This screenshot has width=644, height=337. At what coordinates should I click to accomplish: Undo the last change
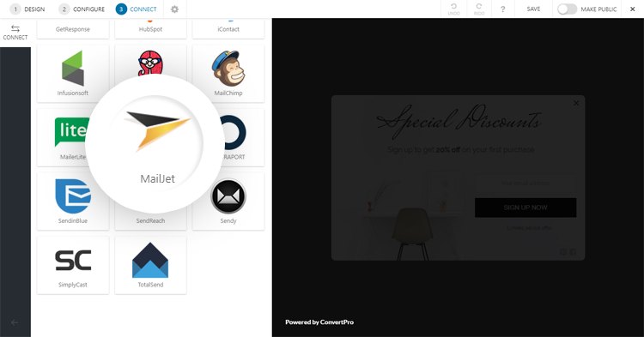(454, 9)
